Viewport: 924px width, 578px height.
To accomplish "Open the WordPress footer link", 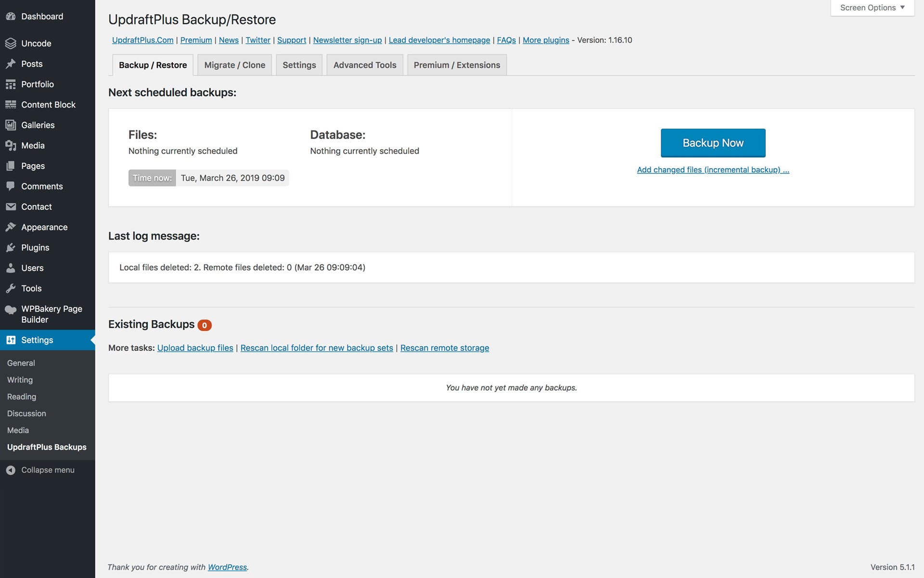I will (x=227, y=567).
